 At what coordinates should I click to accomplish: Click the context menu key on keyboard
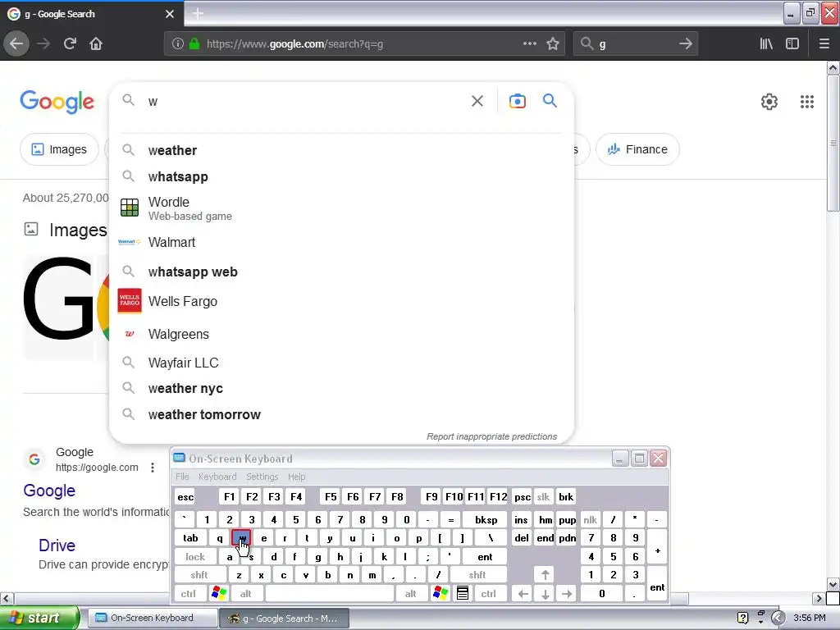(x=463, y=593)
